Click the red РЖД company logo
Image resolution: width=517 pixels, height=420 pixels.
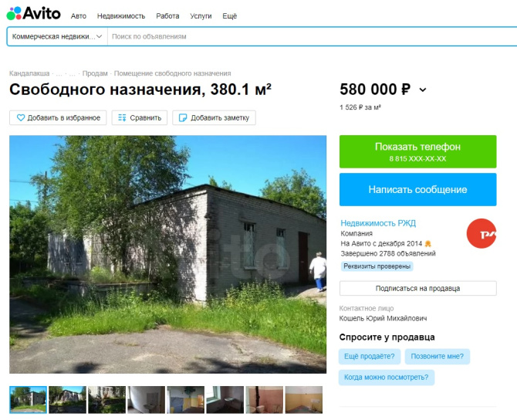pyautogui.click(x=482, y=233)
